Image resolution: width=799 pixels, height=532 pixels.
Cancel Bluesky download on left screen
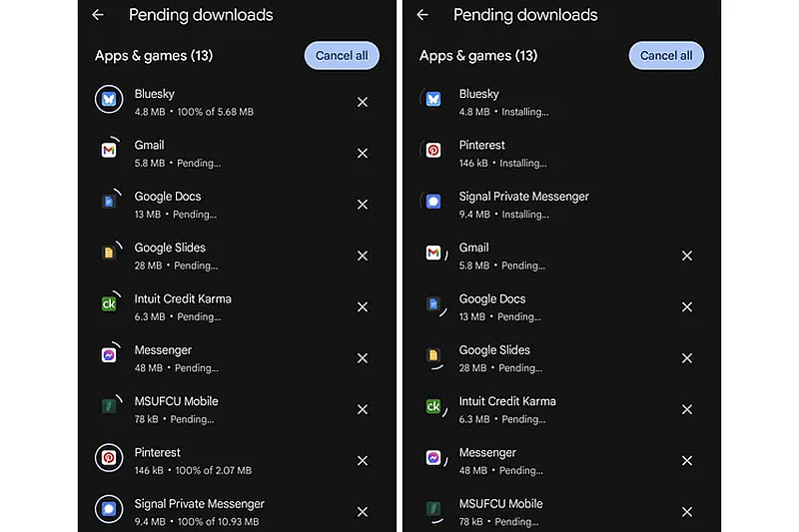(363, 103)
